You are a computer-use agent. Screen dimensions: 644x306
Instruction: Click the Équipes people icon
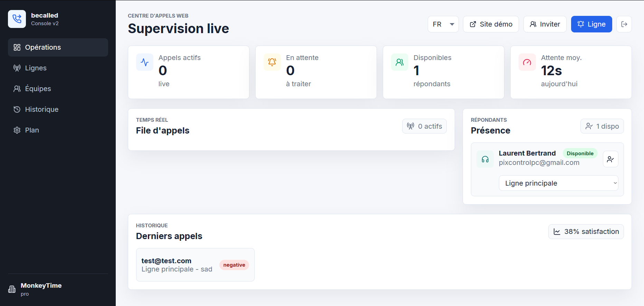[17, 89]
